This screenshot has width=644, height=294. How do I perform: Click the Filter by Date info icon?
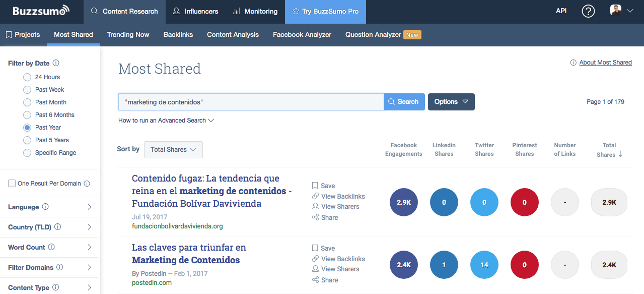[56, 63]
